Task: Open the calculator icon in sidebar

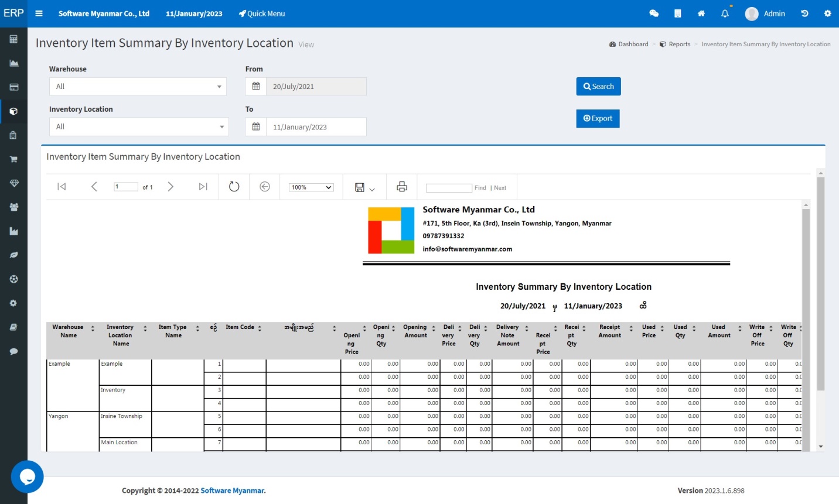Action: (13, 39)
